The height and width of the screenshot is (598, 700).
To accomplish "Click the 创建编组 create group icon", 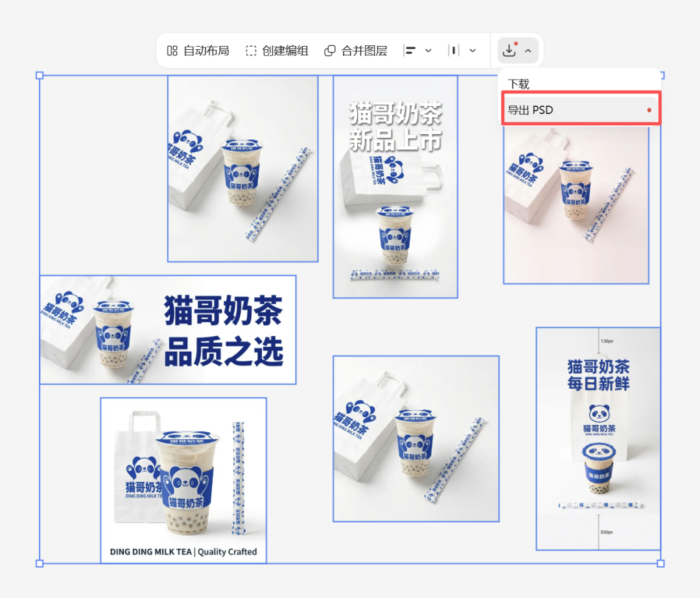I will tap(251, 50).
